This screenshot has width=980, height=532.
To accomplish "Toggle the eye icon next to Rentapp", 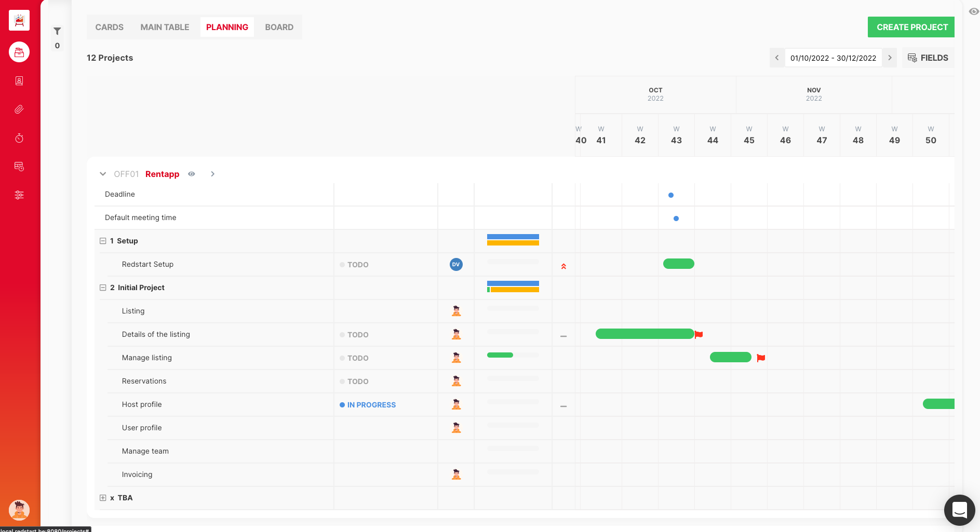I will click(x=192, y=174).
